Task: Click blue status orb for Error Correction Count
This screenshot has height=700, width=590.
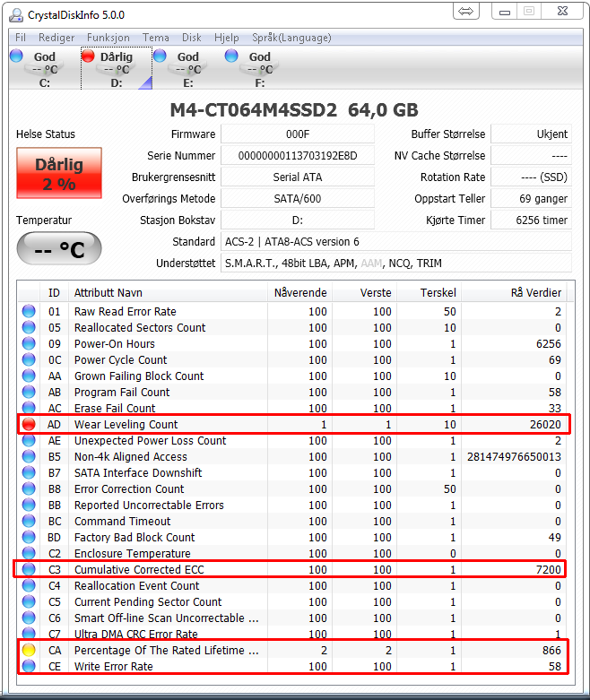Action: 29,488
